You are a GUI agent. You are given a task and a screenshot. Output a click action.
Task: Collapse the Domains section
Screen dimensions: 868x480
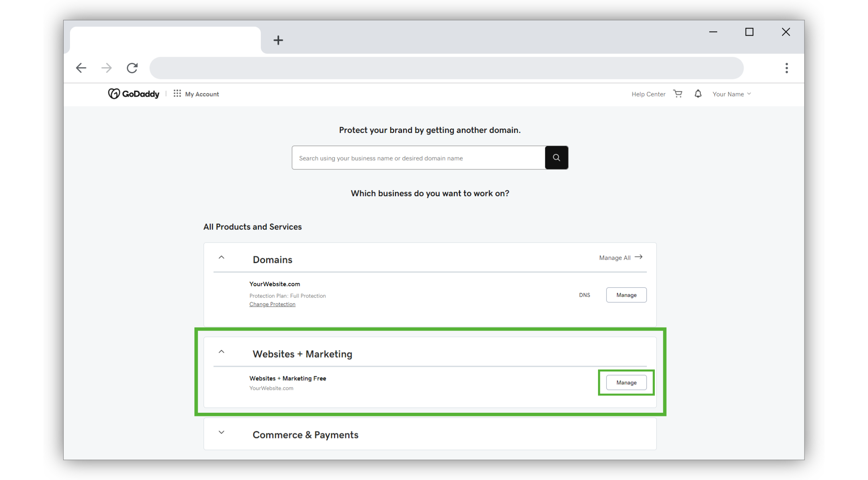[222, 257]
